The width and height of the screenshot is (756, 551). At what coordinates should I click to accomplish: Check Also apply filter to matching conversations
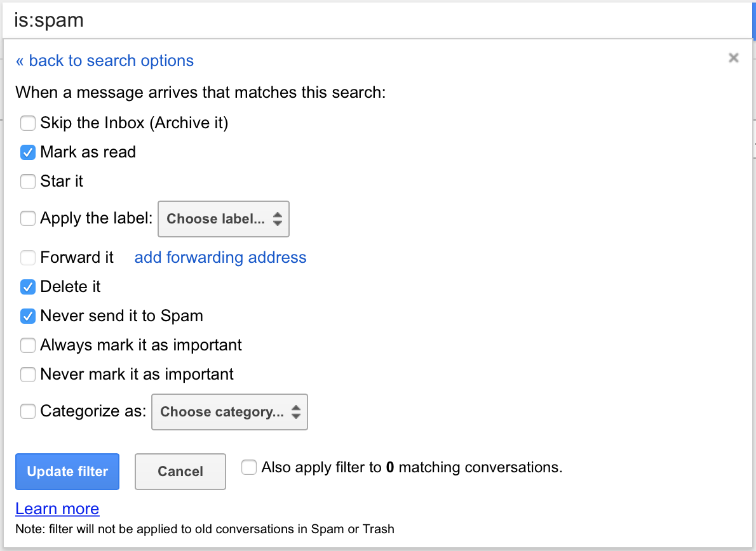coord(250,468)
